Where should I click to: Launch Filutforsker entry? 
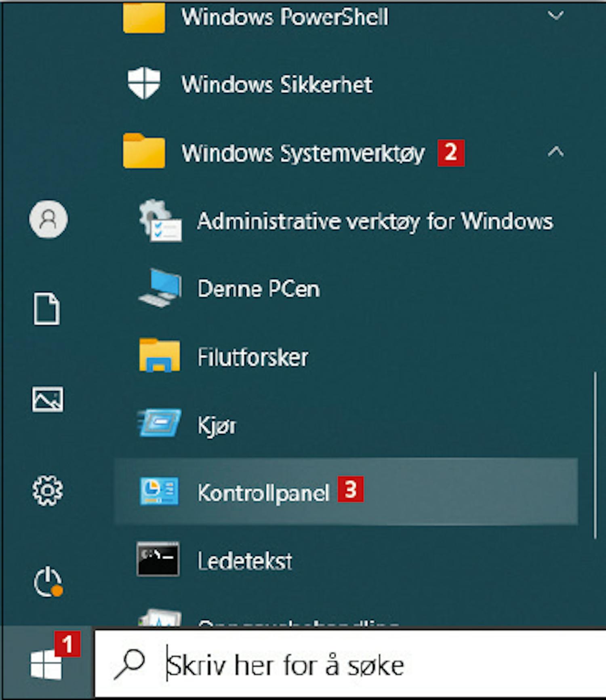(253, 357)
